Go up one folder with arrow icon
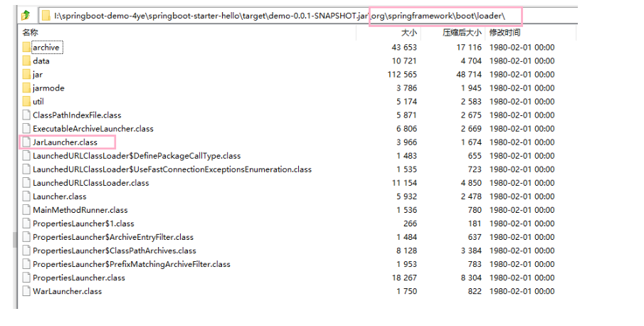 click(26, 16)
